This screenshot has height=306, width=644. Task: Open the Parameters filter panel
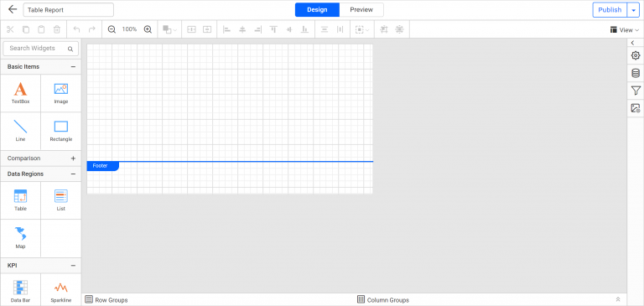point(636,91)
